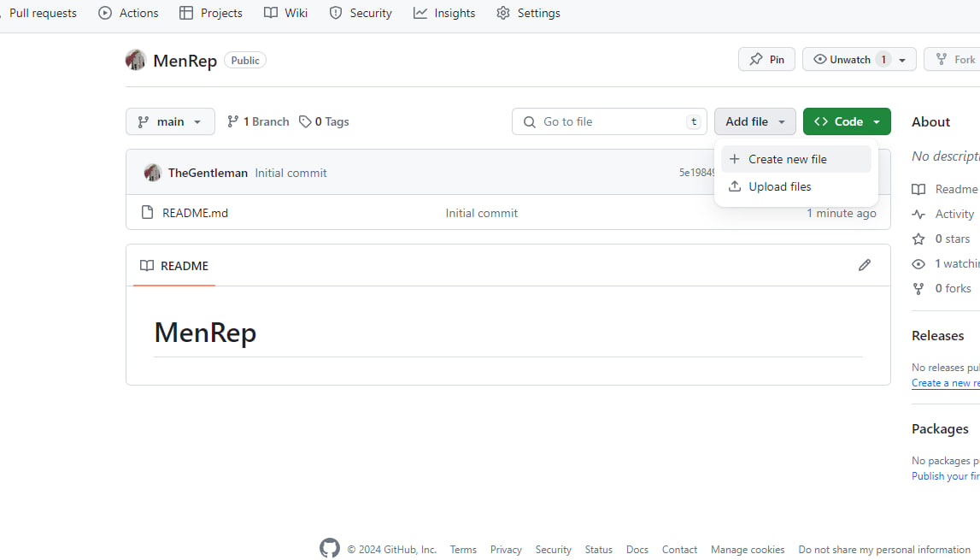Viewport: 980px width, 560px height.
Task: Select the README tab in file preview
Action: [x=174, y=265]
